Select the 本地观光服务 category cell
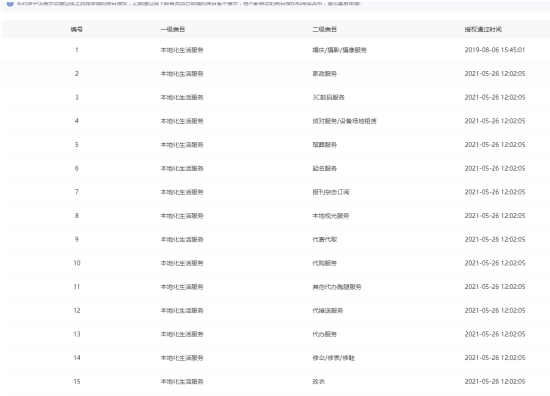The height and width of the screenshot is (396, 550). click(331, 216)
